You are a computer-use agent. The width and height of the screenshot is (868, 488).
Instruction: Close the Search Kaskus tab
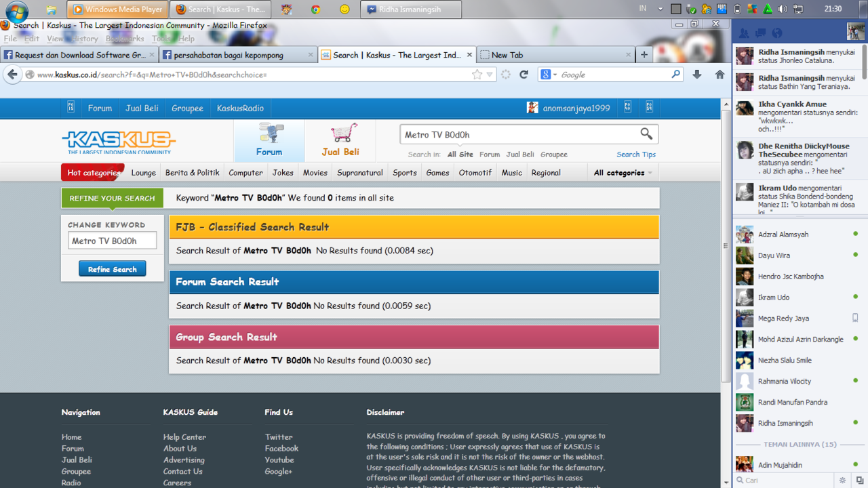469,55
